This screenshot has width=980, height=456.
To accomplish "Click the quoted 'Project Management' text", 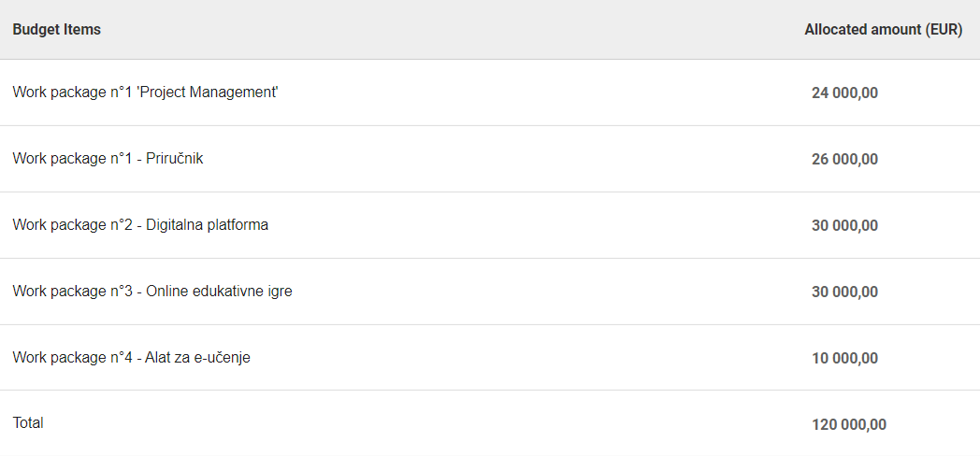I will 208,93.
